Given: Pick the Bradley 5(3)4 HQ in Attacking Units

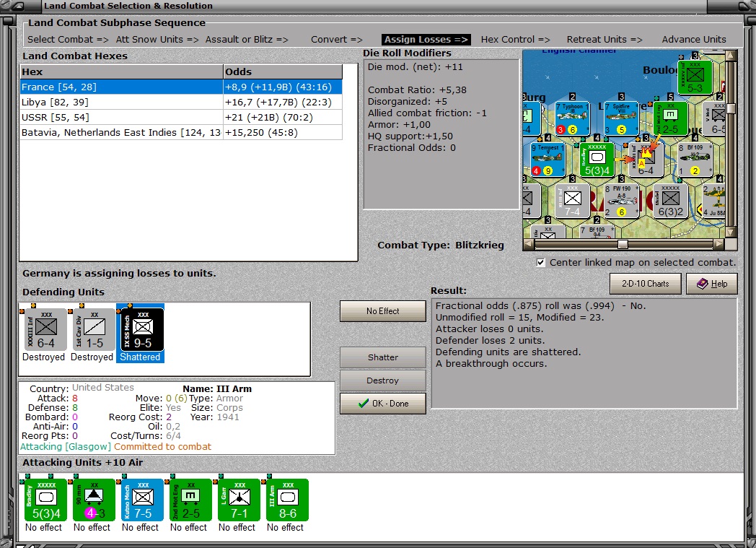Looking at the screenshot, I should (45, 500).
